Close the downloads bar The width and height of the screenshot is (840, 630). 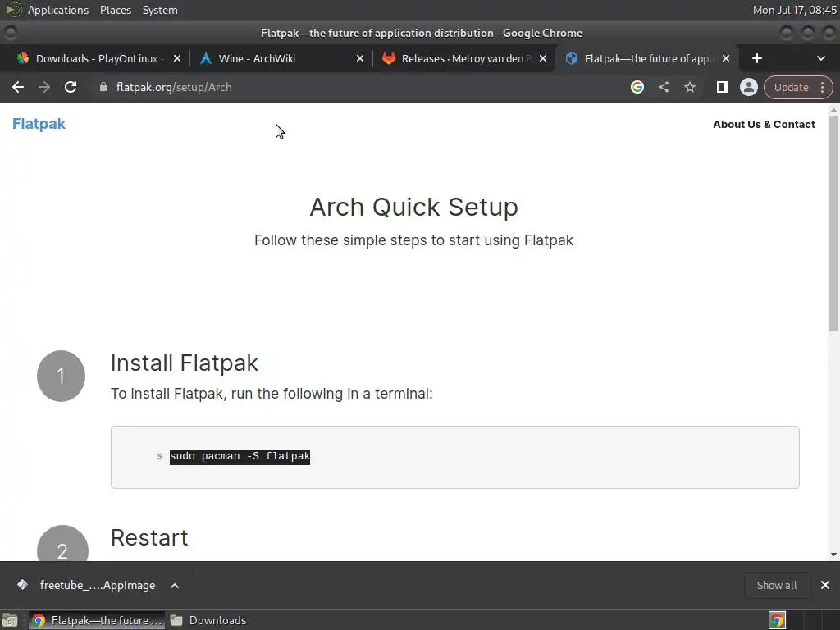[825, 585]
